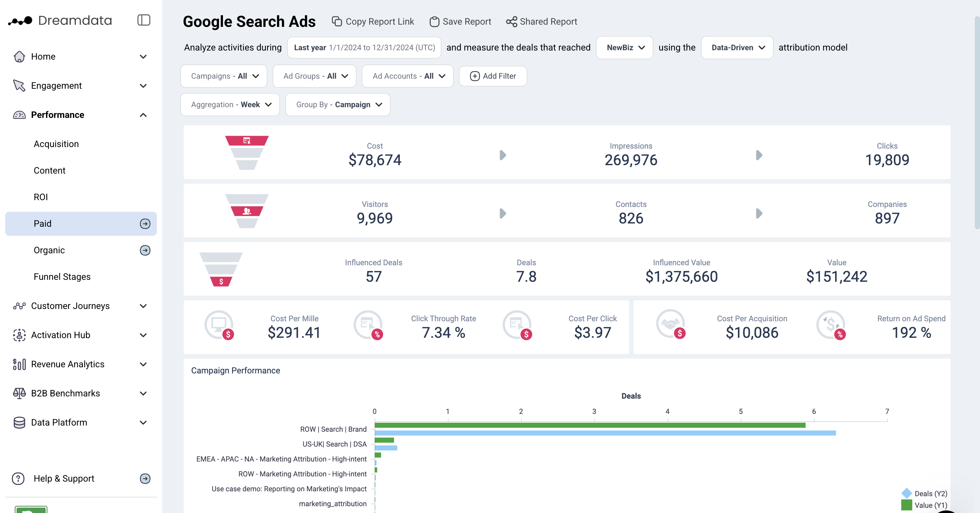Click the Last year date range field

click(x=364, y=48)
